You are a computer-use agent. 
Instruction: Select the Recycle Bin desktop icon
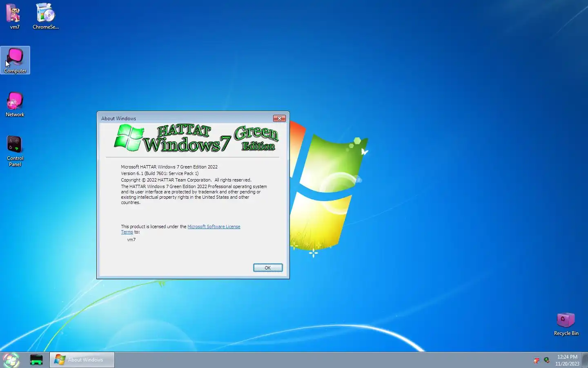tap(566, 324)
